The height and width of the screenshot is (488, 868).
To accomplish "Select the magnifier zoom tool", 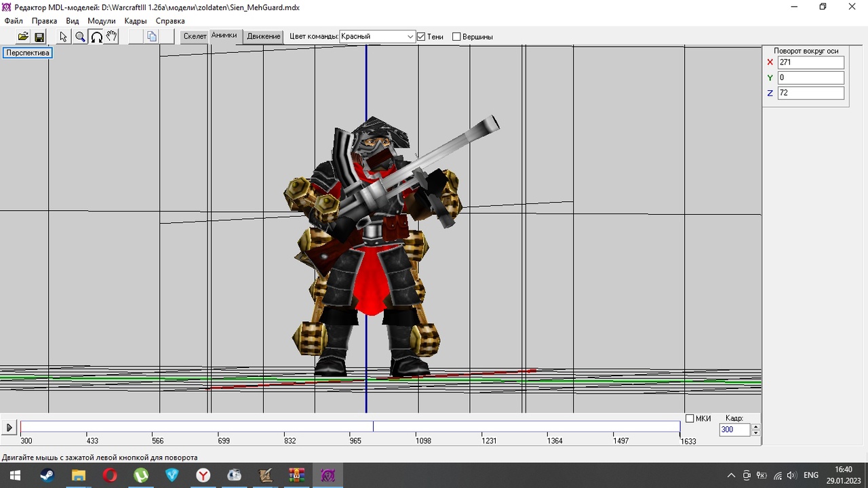I will 80,37.
